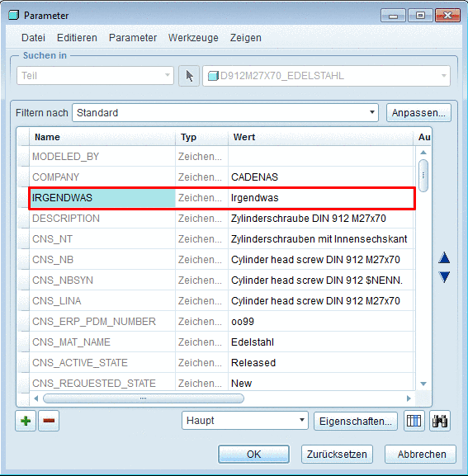The image size is (468, 476).
Task: Select the CNS_ERP_PDM_NUMBER parameter name
Action: pos(94,322)
